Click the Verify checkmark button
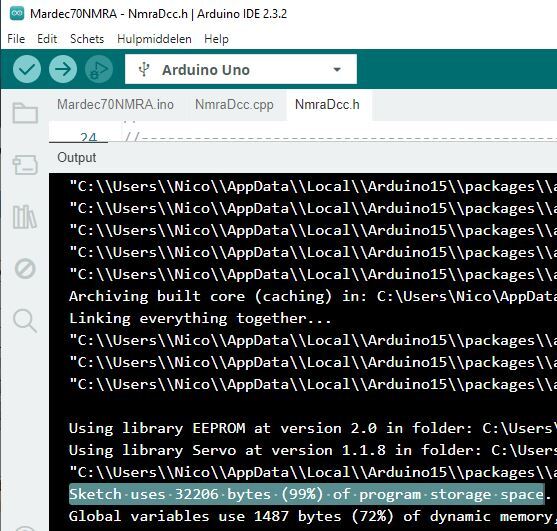 (27, 69)
